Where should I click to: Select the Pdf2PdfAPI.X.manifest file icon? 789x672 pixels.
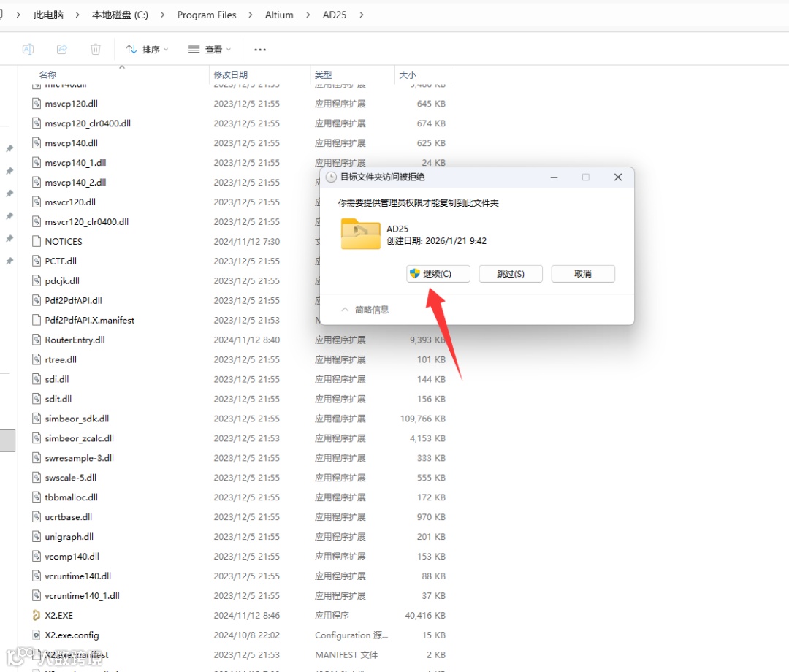[37, 320]
